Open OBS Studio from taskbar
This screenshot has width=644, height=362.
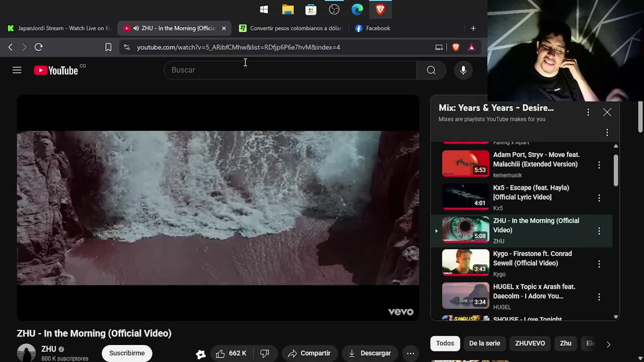[334, 9]
